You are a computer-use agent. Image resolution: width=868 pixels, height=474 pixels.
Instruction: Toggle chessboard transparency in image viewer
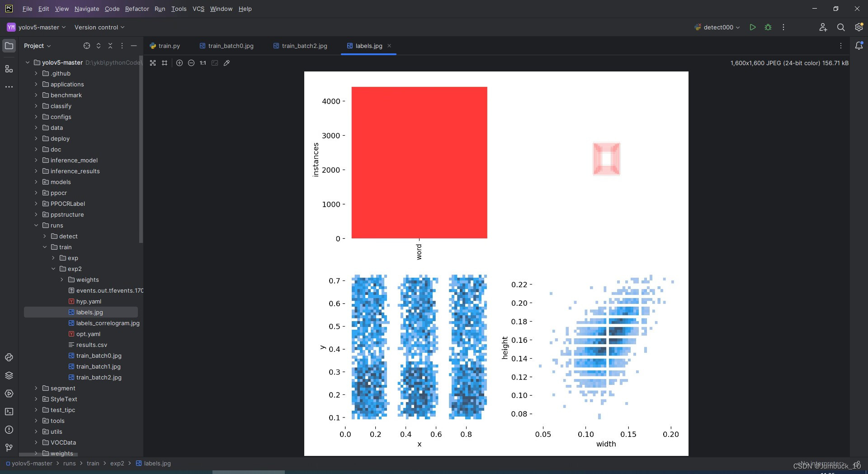coord(153,63)
